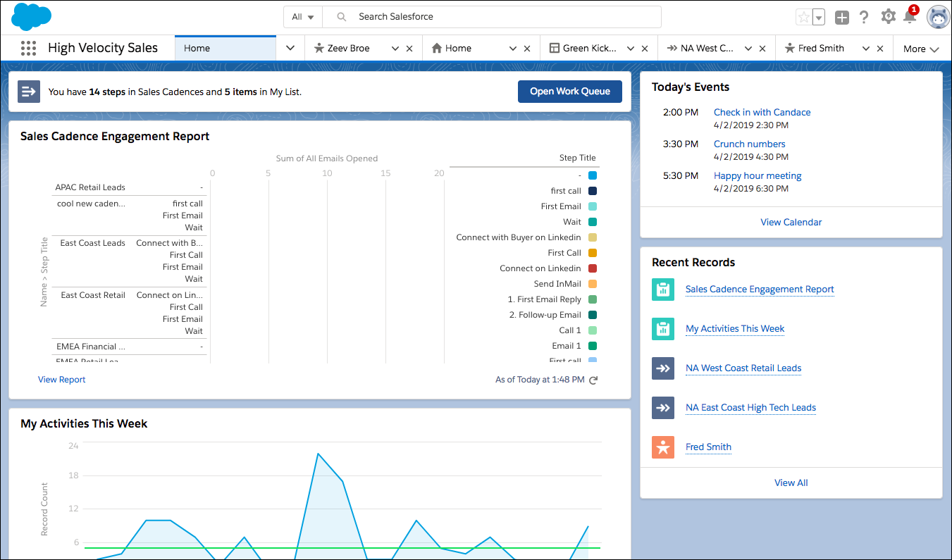
Task: Click the cadence icon beside NA West Coast Retail Leads
Action: (x=663, y=368)
